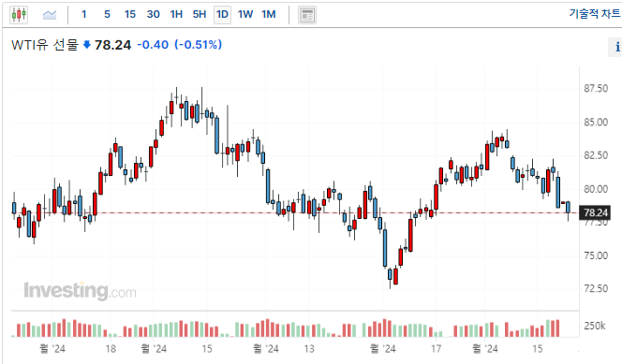Click the 80.00 price axis label
The image size is (622, 364).
coord(596,189)
